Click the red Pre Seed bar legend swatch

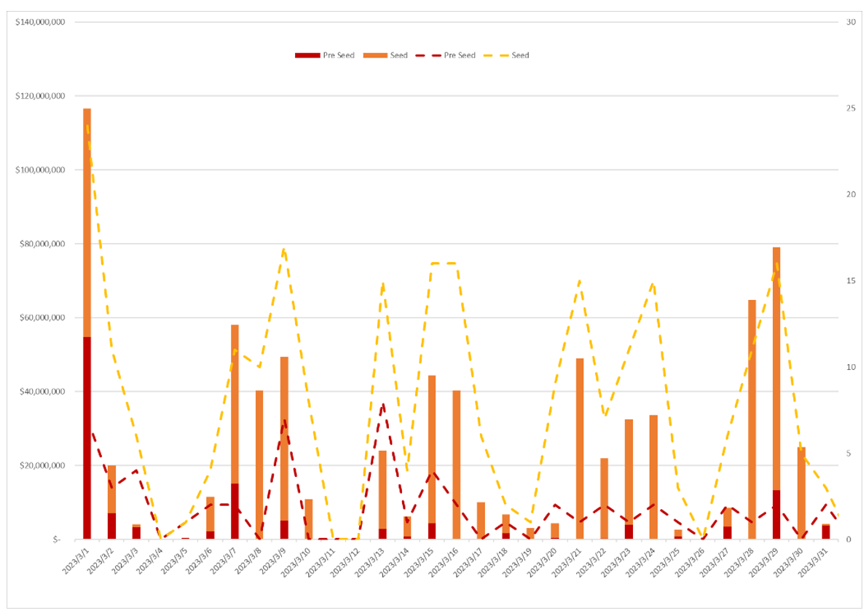point(307,55)
